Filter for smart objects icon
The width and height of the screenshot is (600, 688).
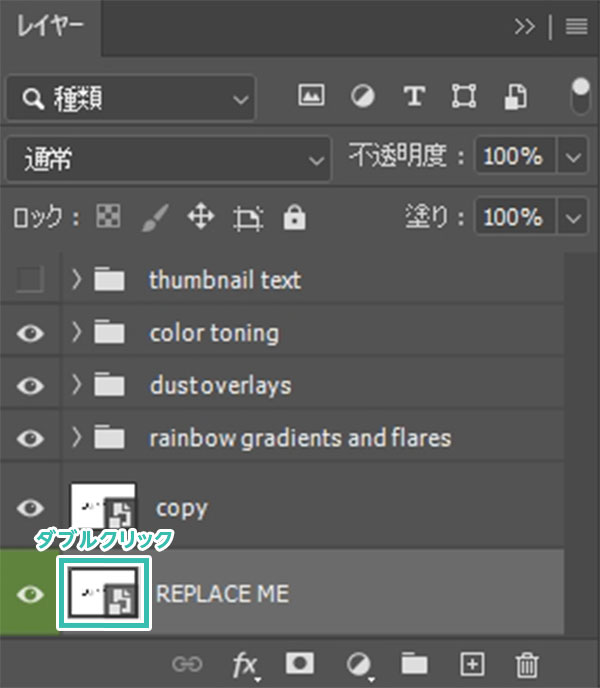[515, 96]
